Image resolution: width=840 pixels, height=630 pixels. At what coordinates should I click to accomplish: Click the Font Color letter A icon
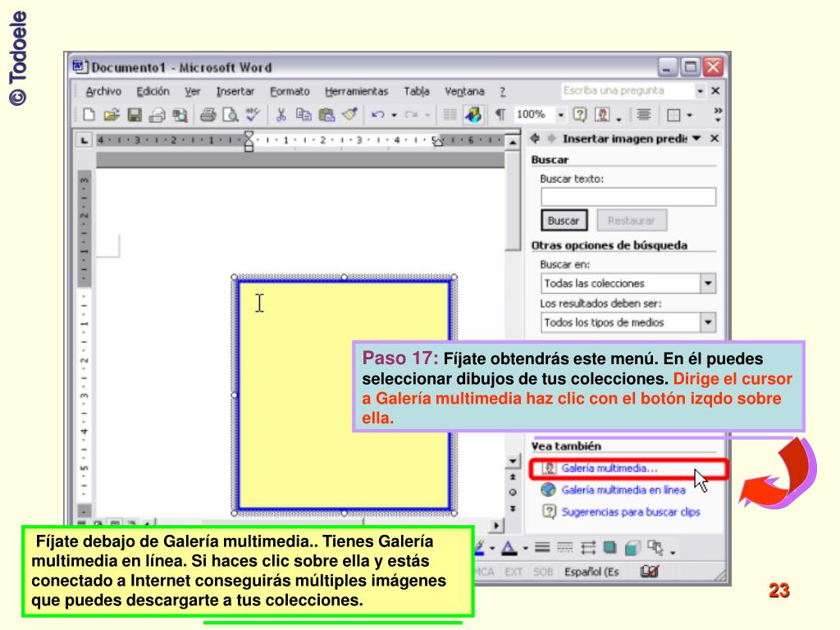point(509,548)
